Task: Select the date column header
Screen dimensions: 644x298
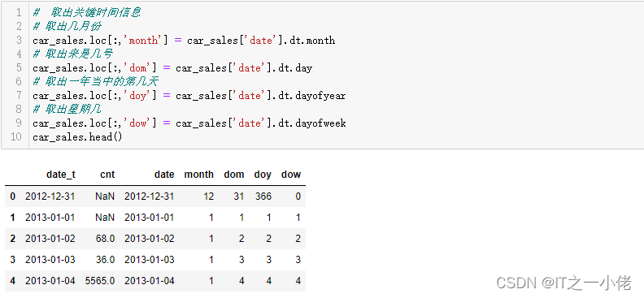Action: click(x=164, y=175)
